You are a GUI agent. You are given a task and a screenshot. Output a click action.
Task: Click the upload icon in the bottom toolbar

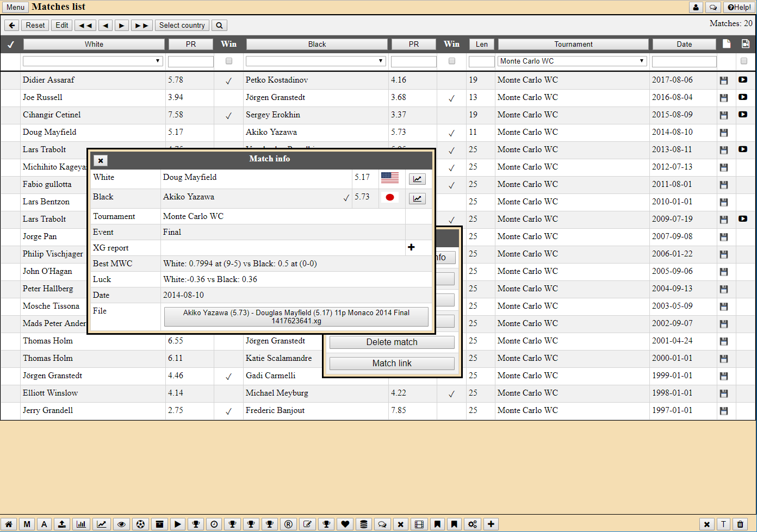coord(62,524)
